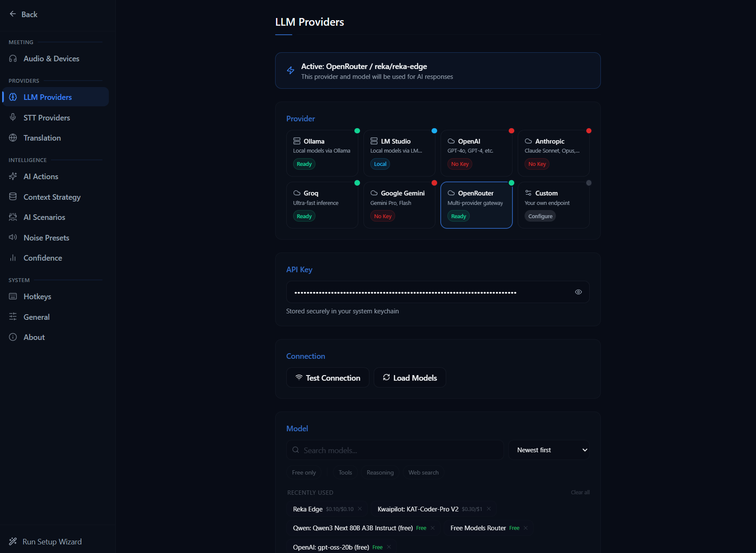Screen dimensions: 756x553
Task: Click the Load Models button
Action: [410, 378]
